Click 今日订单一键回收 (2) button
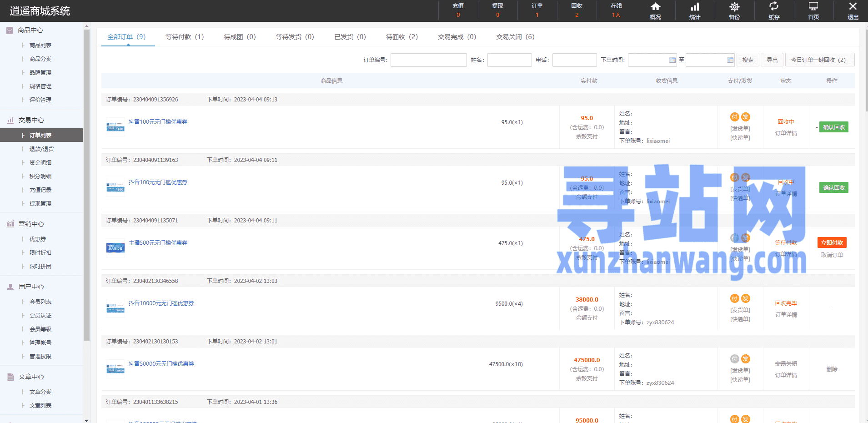The image size is (868, 423). point(820,60)
